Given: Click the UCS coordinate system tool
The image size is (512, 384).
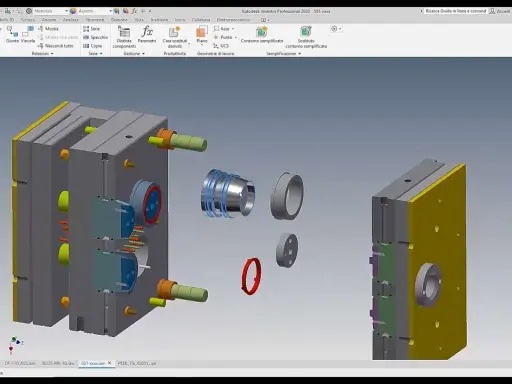Looking at the screenshot, I should click(x=221, y=46).
